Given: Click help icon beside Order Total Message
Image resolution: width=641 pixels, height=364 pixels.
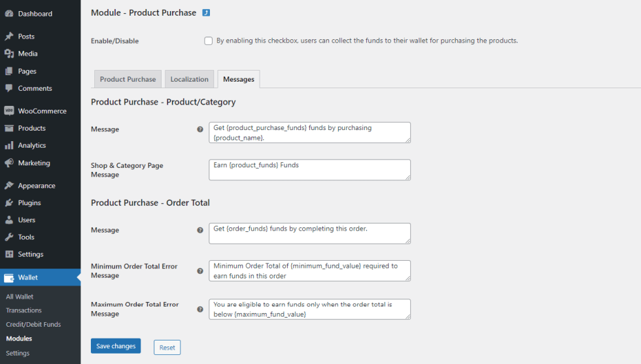Looking at the screenshot, I should 200,230.
